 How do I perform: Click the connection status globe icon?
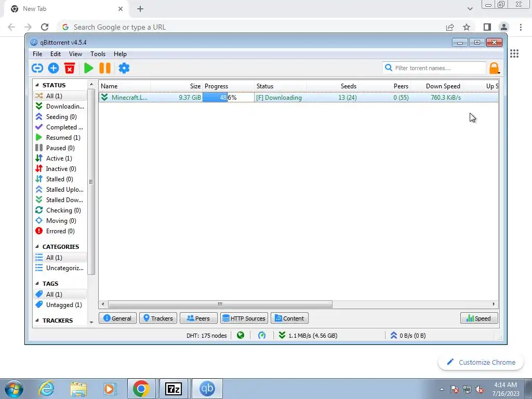[x=241, y=336]
